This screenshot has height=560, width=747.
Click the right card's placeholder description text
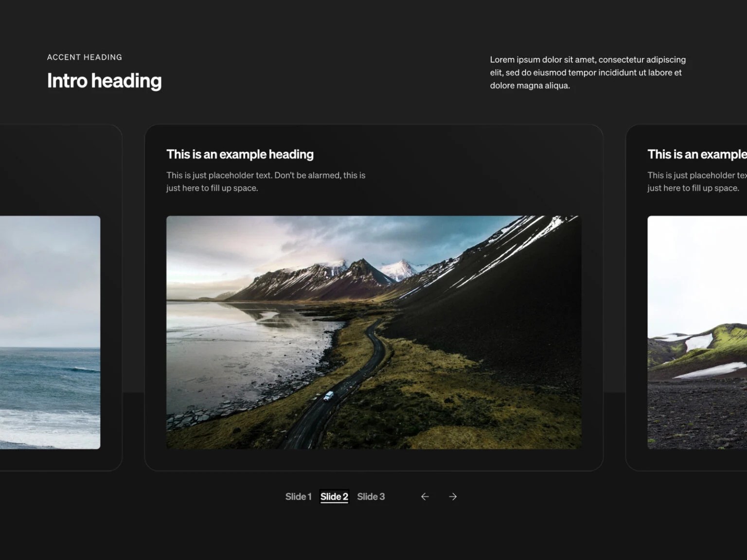click(x=697, y=181)
